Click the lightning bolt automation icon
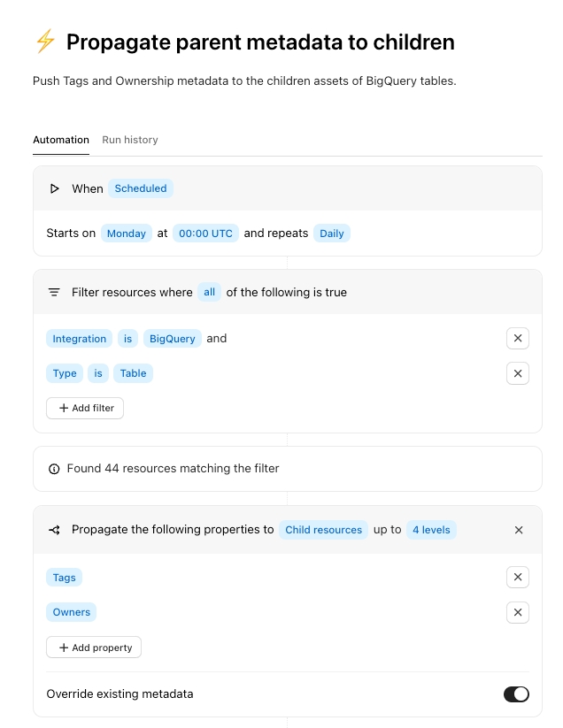Image resolution: width=563 pixels, height=728 pixels. coord(44,42)
